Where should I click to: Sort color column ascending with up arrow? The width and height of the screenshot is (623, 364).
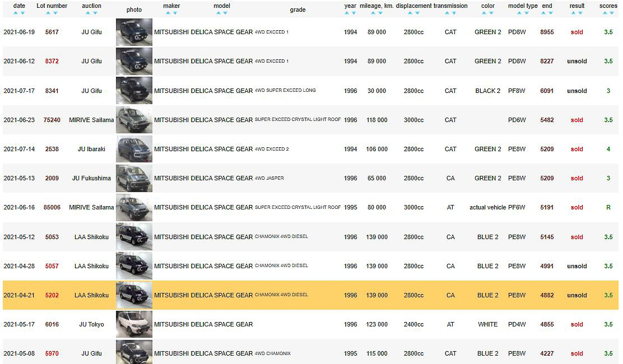(x=484, y=13)
